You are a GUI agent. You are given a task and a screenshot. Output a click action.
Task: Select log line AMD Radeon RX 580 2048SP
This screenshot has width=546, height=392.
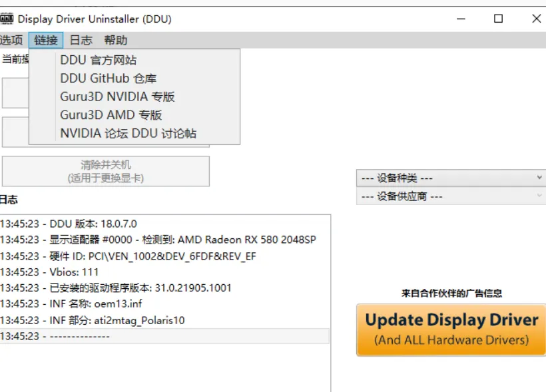pos(164,240)
